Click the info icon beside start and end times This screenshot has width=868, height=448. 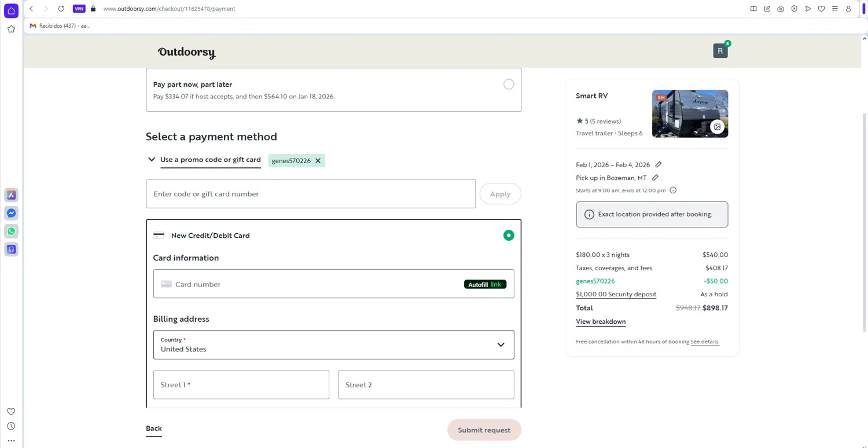point(673,190)
